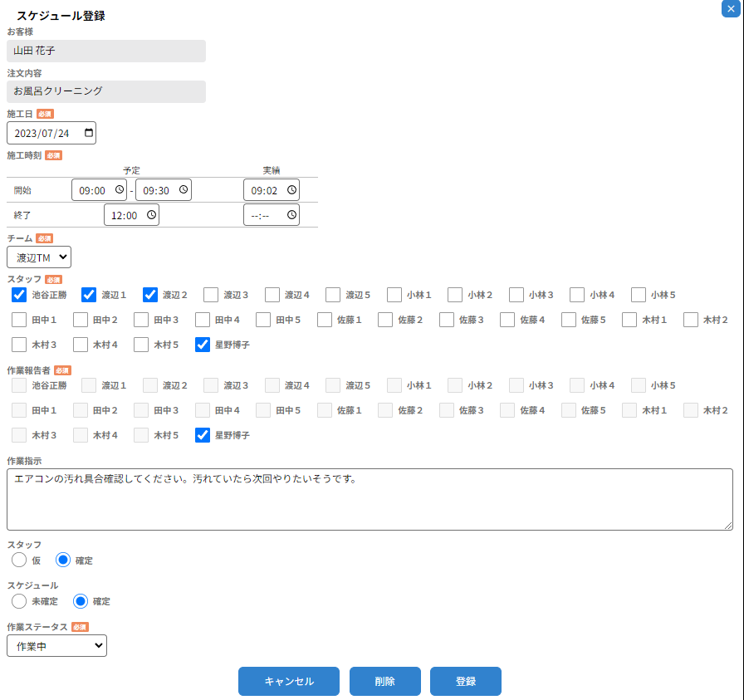Uncheck 池谷正勝 in the スタッフ list
744x700 pixels.
point(19,295)
